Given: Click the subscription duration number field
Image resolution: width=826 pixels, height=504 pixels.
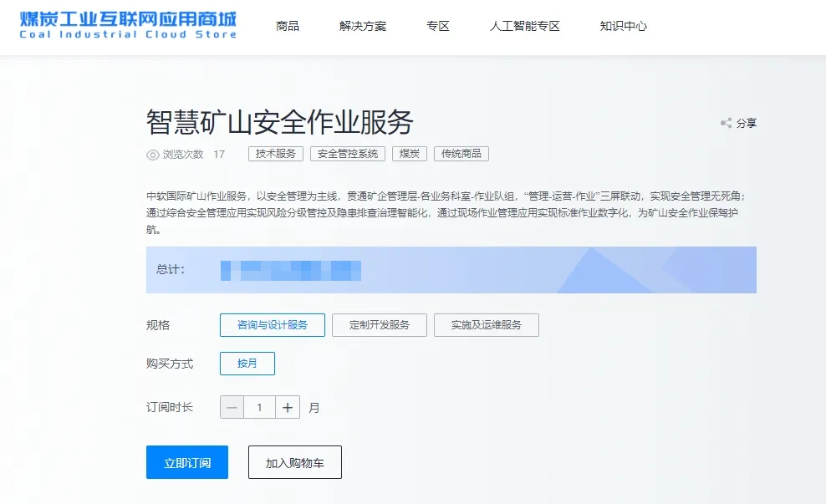Looking at the screenshot, I should pyautogui.click(x=260, y=408).
